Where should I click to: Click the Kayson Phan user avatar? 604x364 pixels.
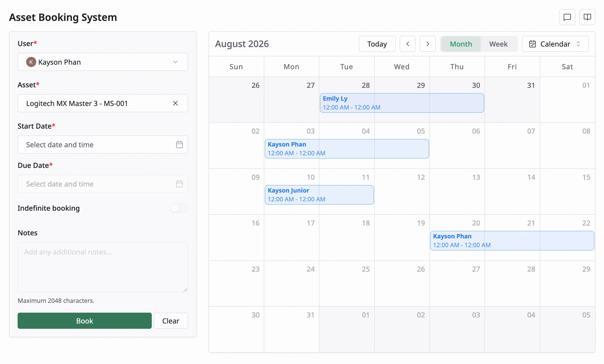click(31, 62)
